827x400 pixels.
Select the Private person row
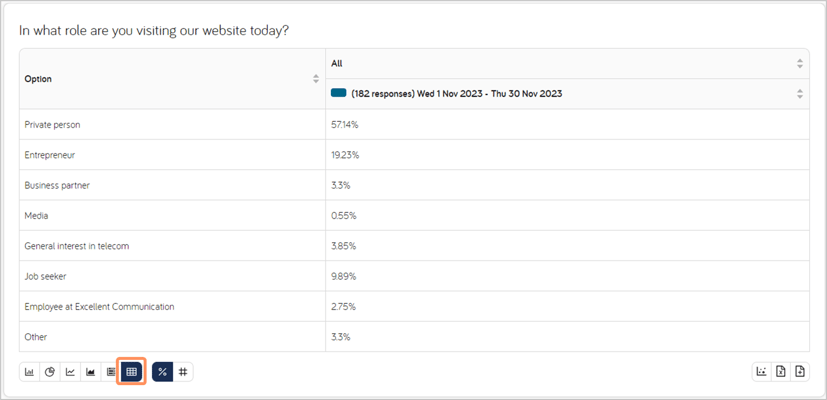click(x=414, y=125)
